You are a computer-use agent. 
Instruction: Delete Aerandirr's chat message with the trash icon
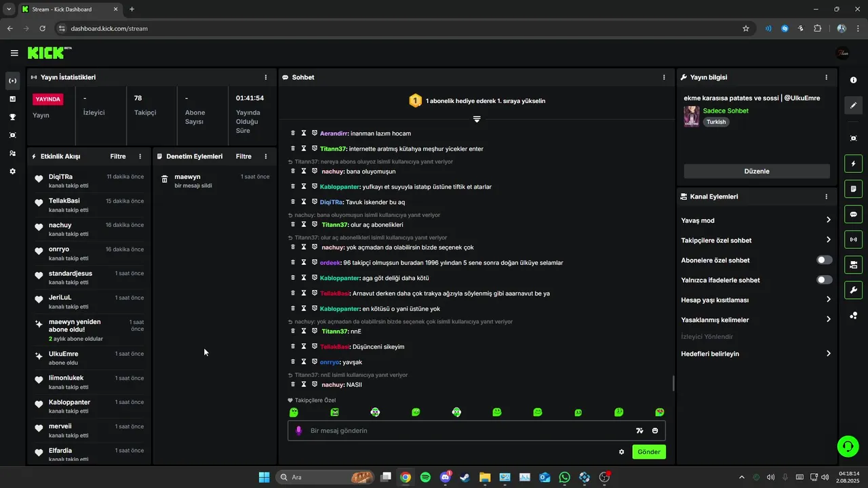(293, 133)
